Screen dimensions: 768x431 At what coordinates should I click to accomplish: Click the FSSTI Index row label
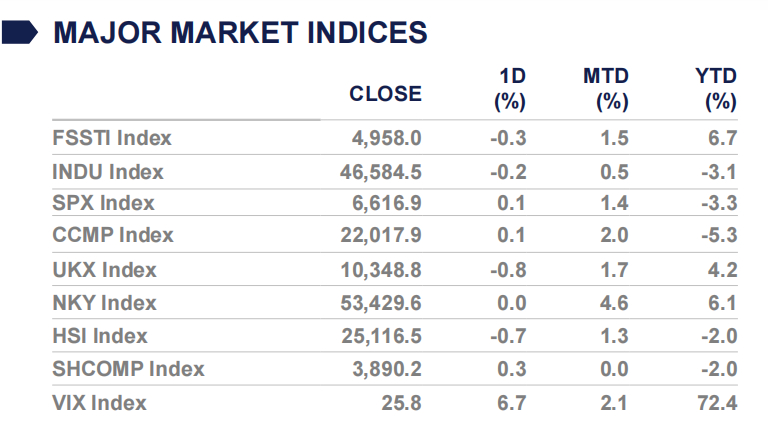click(112, 138)
